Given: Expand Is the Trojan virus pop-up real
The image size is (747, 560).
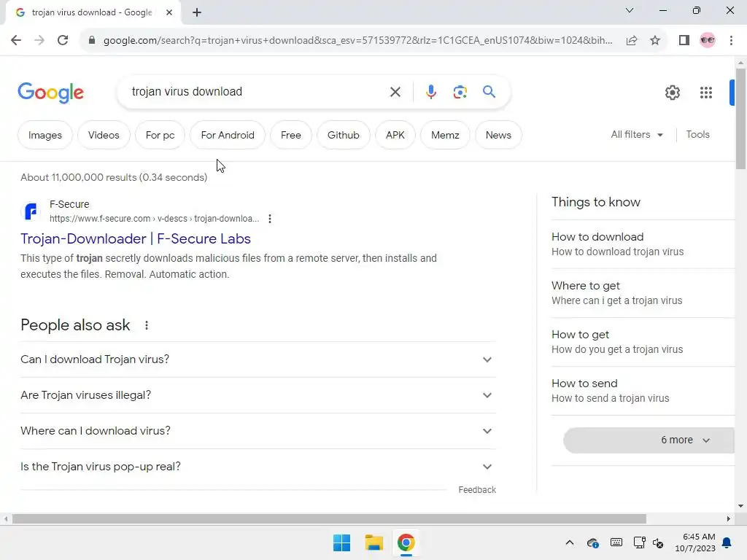Looking at the screenshot, I should [x=258, y=467].
